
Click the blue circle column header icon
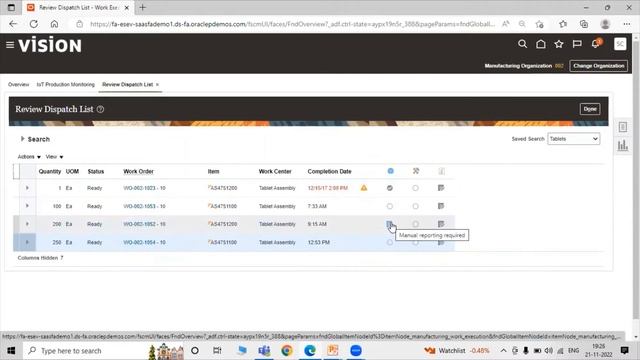391,171
